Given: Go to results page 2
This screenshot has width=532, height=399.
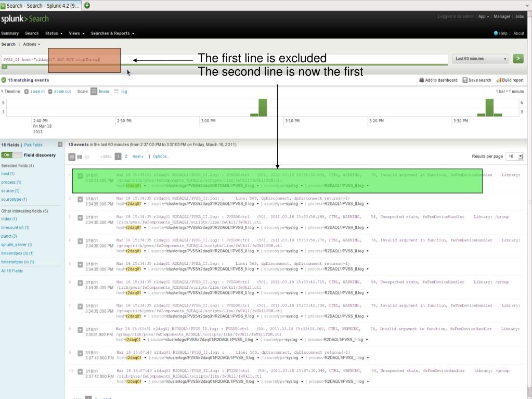Looking at the screenshot, I should pos(125,157).
